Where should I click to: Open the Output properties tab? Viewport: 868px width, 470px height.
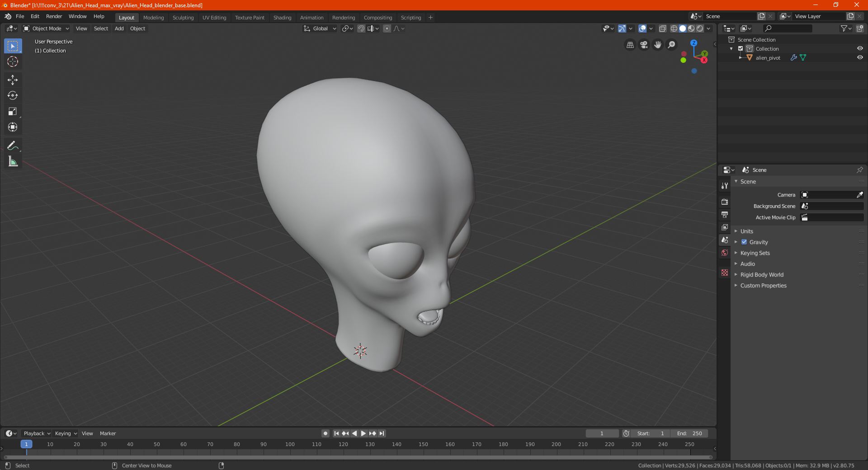point(725,214)
